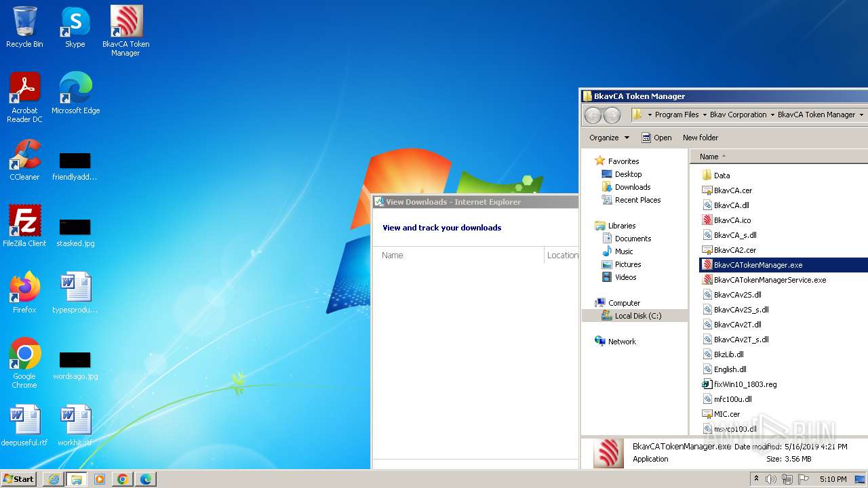Open BkavCA Token Manager desktop shortcut
This screenshot has width=868, height=488.
[126, 30]
